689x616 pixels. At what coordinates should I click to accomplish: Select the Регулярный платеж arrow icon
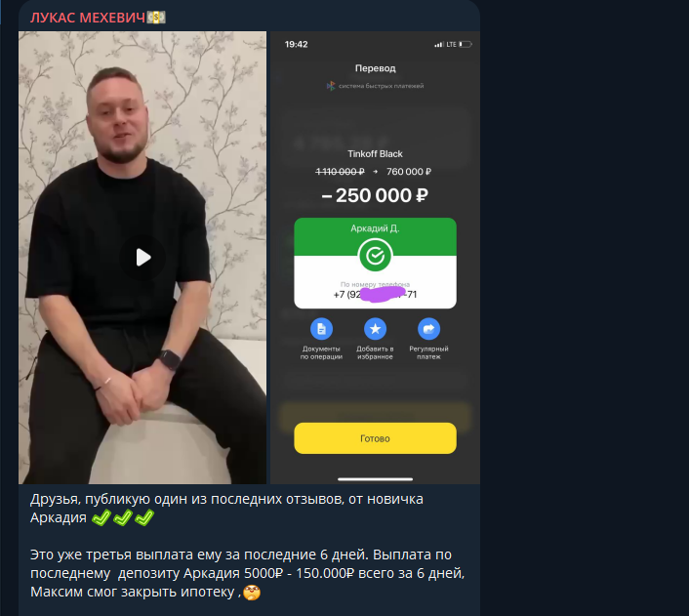coord(428,329)
